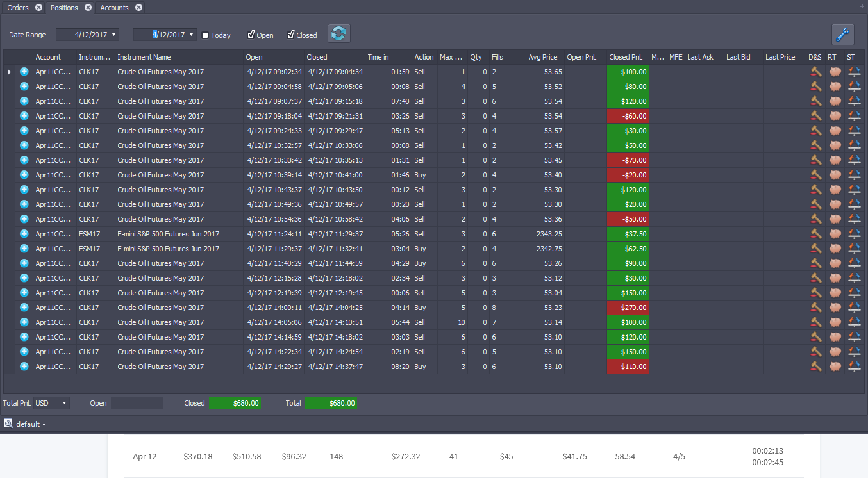The image size is (868, 478).
Task: Open the end date dropdown arrow
Action: [192, 35]
